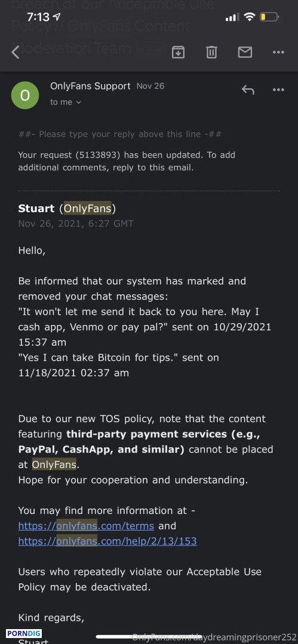Mark the email unread via the envelope icon

(245, 52)
